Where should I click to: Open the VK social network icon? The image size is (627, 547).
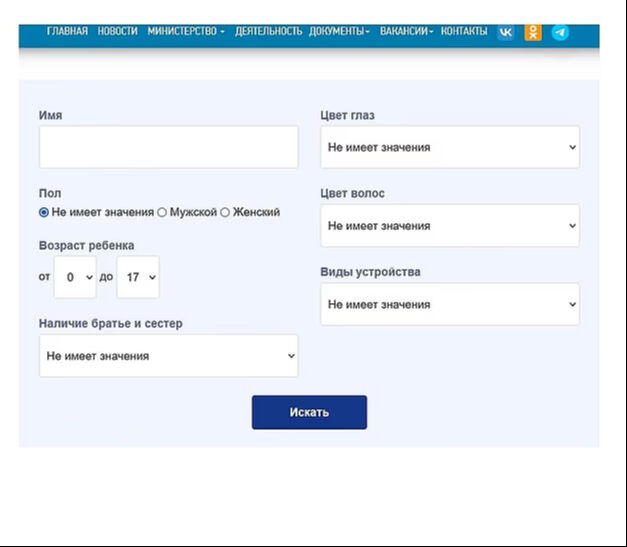pos(506,32)
